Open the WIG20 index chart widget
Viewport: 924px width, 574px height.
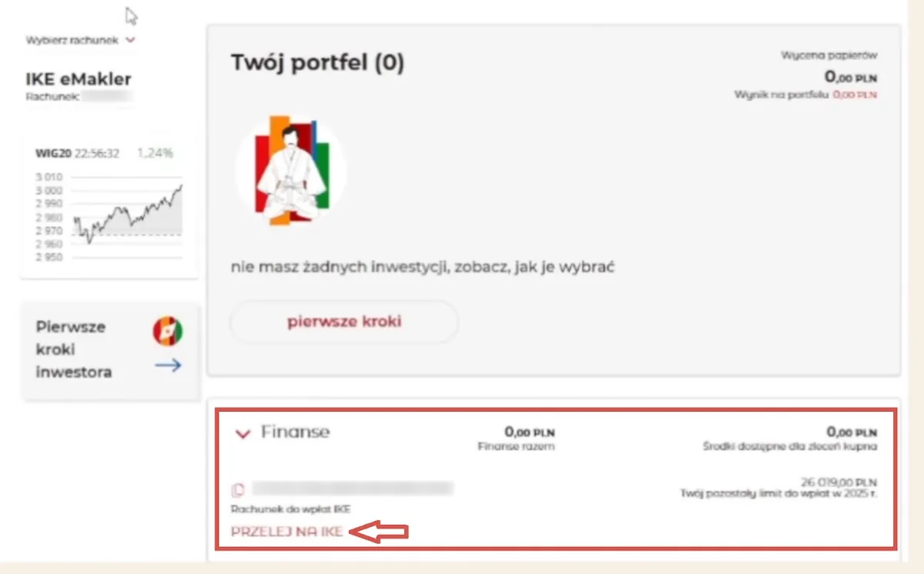[108, 200]
